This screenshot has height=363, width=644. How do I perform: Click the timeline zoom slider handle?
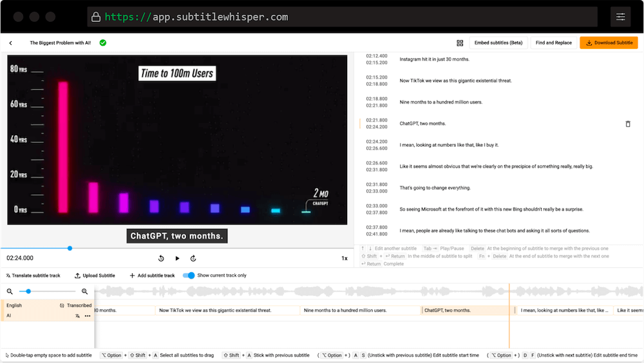28,291
